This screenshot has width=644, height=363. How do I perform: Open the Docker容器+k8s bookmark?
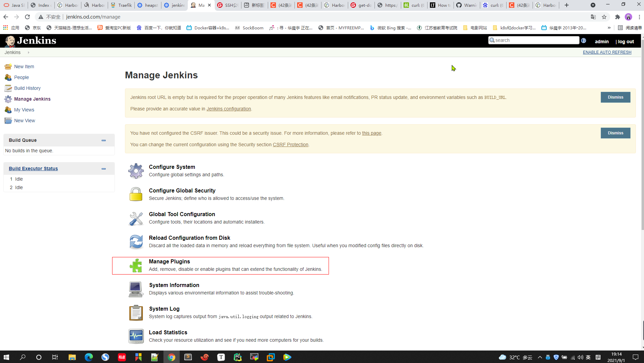pyautogui.click(x=208, y=28)
